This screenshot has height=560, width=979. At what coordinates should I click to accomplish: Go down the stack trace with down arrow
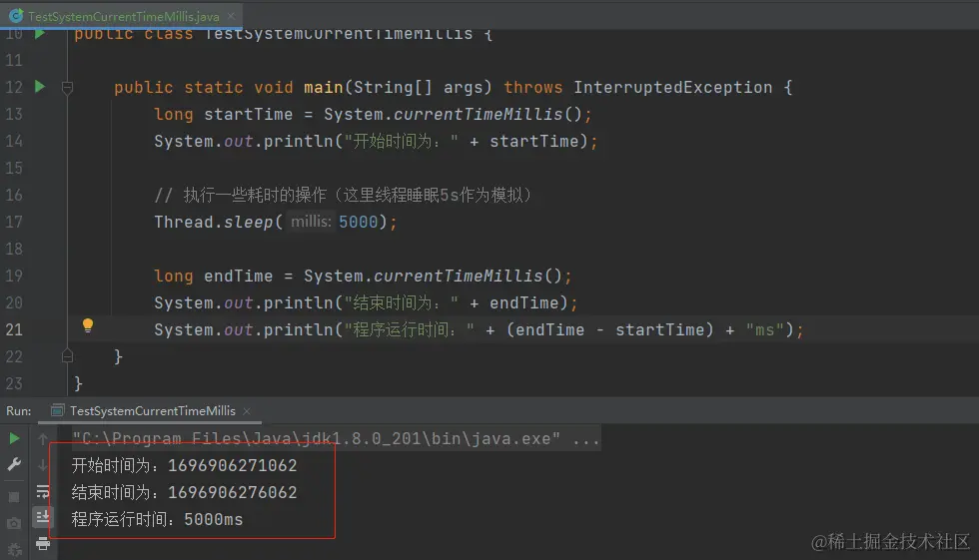42,465
